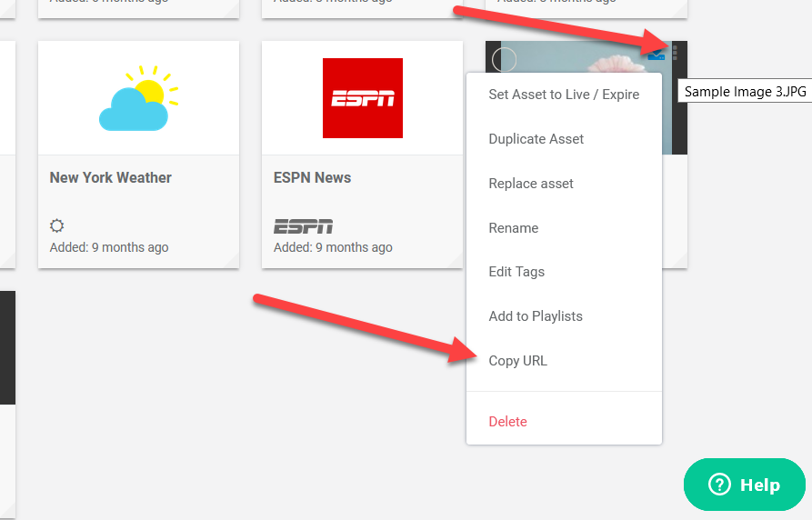Open Edit Tags from the context menu
812x520 pixels.
coord(516,272)
